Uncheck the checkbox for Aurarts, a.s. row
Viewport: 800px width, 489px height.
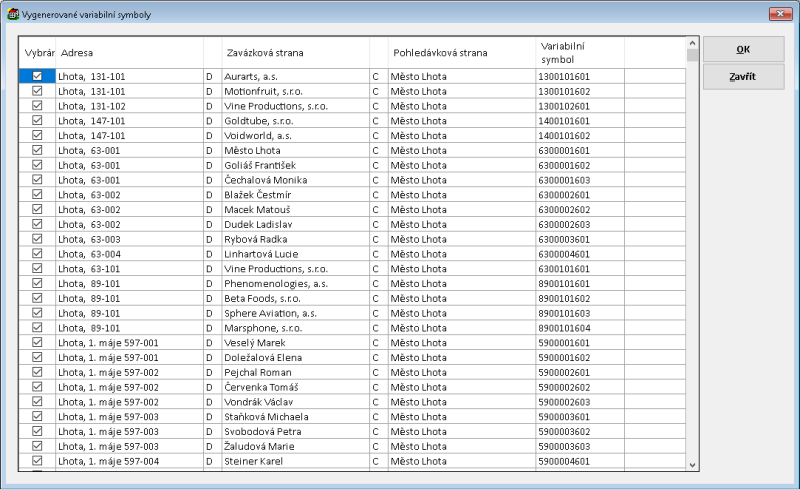(x=38, y=76)
